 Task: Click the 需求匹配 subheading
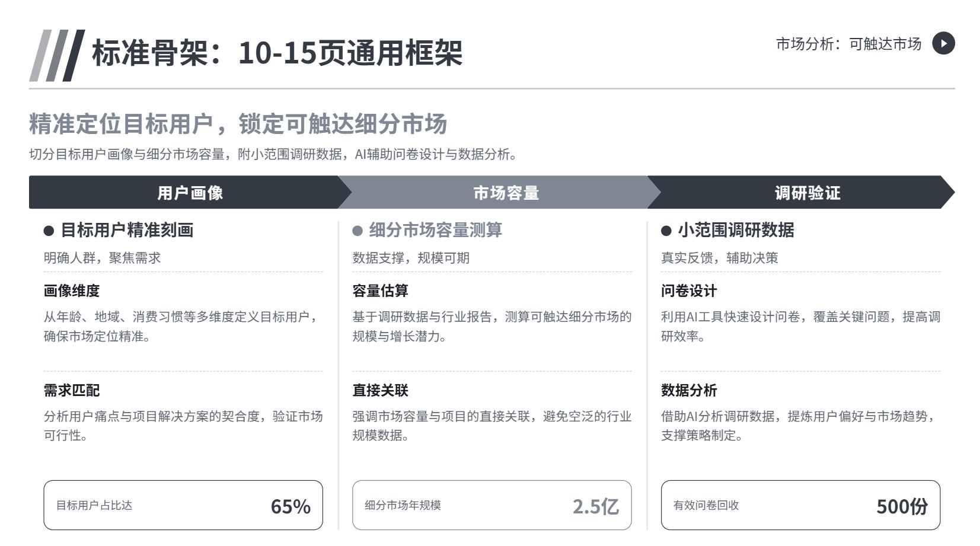(x=72, y=390)
